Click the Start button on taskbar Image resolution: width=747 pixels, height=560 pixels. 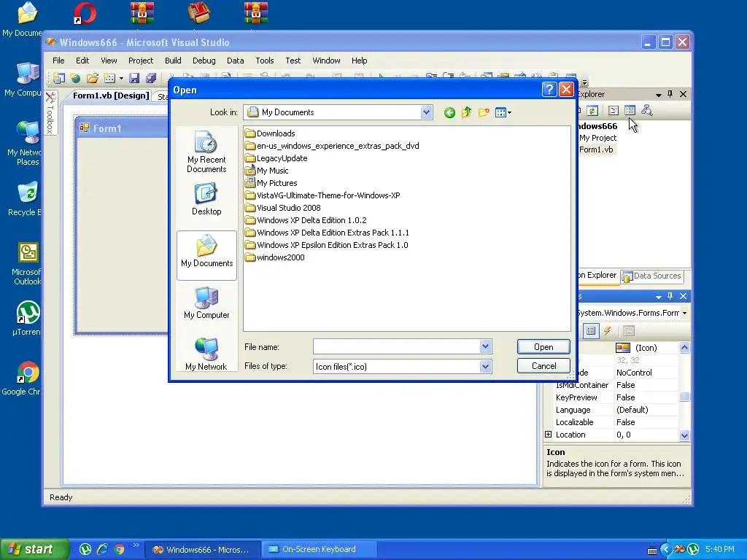tap(34, 549)
